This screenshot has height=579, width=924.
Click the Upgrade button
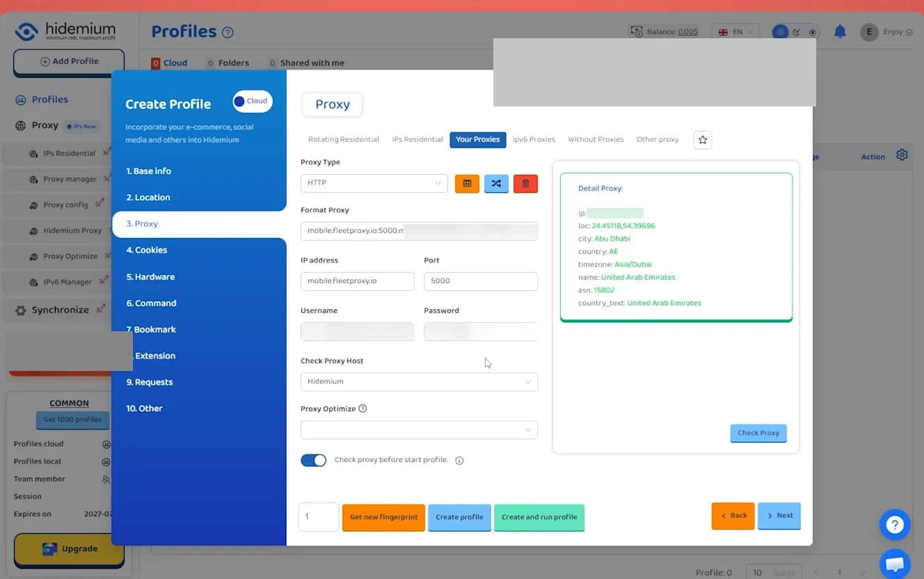69,548
